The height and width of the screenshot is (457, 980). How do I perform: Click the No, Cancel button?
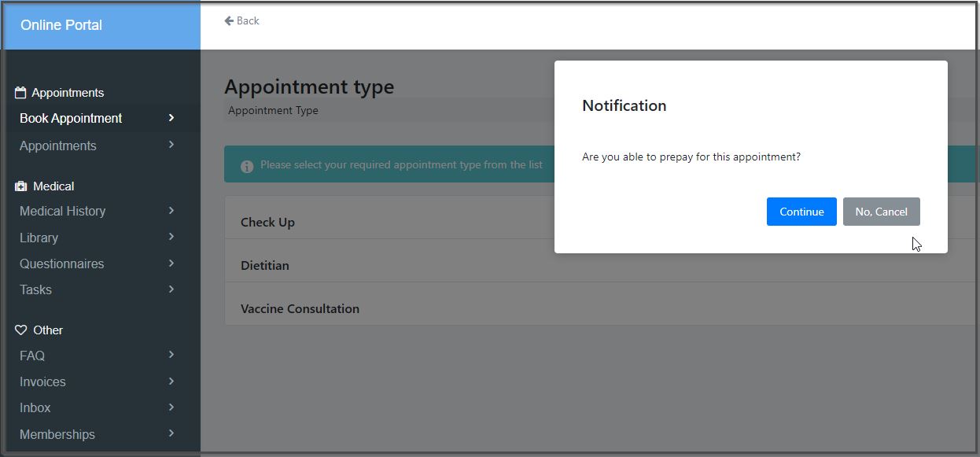pyautogui.click(x=881, y=212)
